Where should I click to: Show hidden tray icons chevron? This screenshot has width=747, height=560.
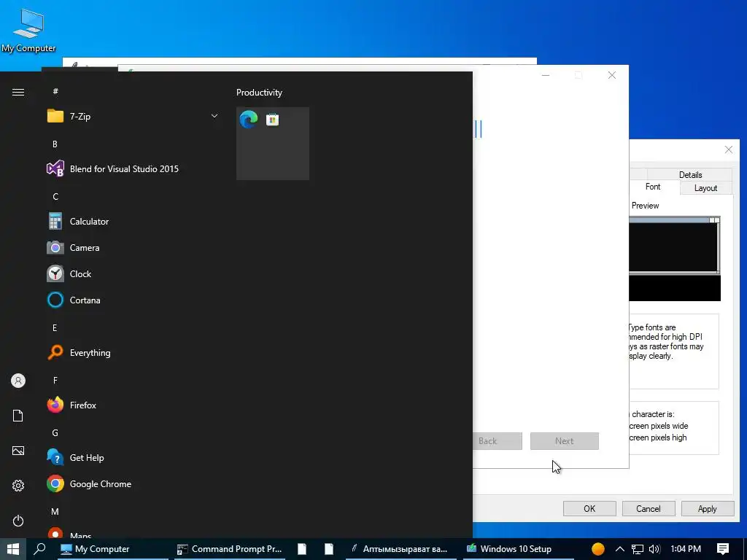point(619,549)
